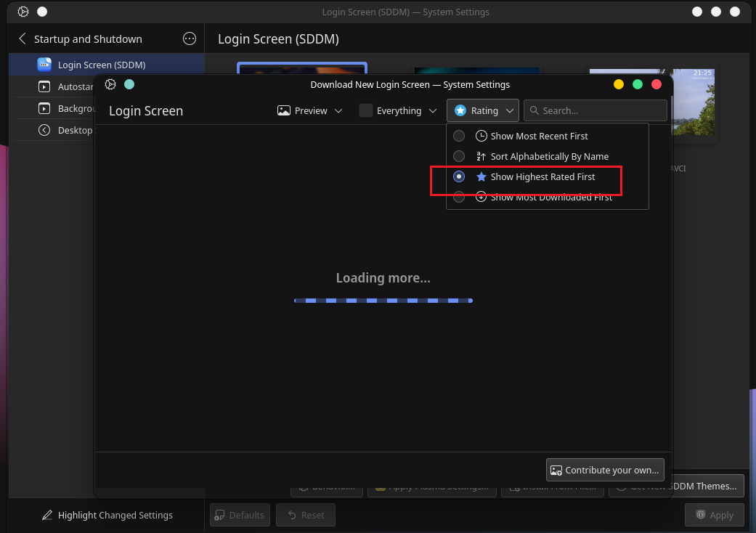756x533 pixels.
Task: Select Show Most Downloaded First radio
Action: [x=459, y=197]
